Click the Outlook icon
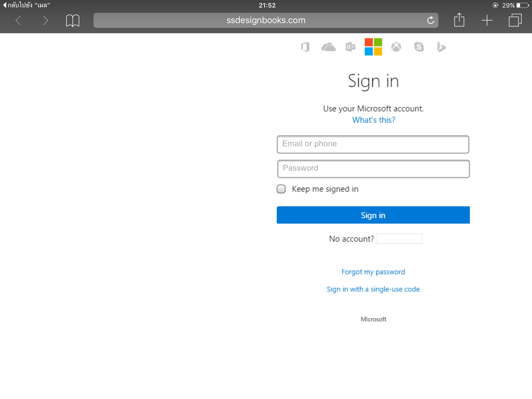 [351, 47]
